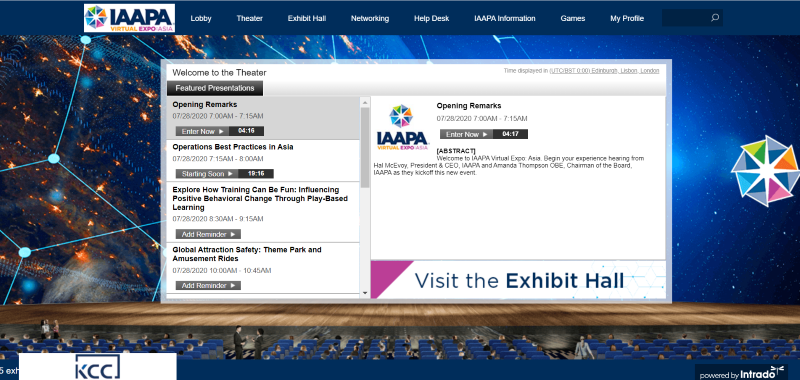Click Enter Now in Opening Remarks list item
The image size is (800, 380).
pyautogui.click(x=203, y=131)
